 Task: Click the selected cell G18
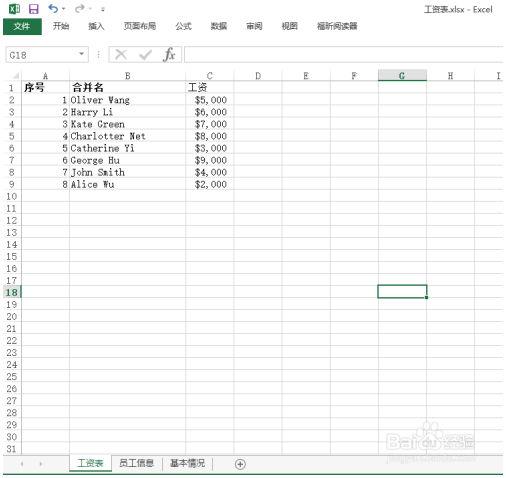tap(402, 291)
